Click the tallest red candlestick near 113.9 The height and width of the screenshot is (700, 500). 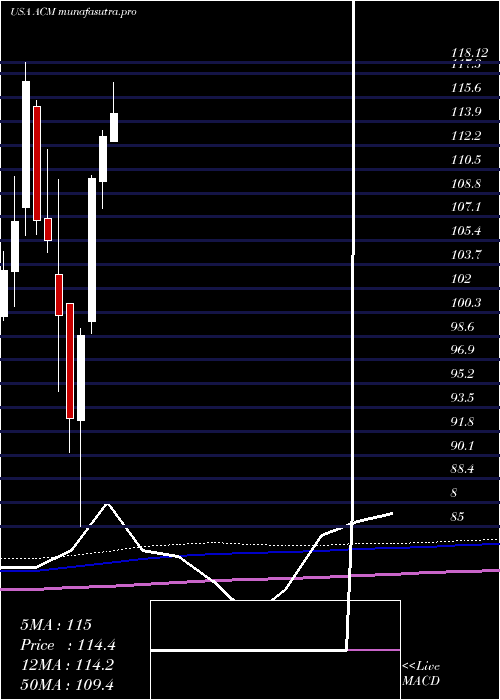(x=37, y=163)
